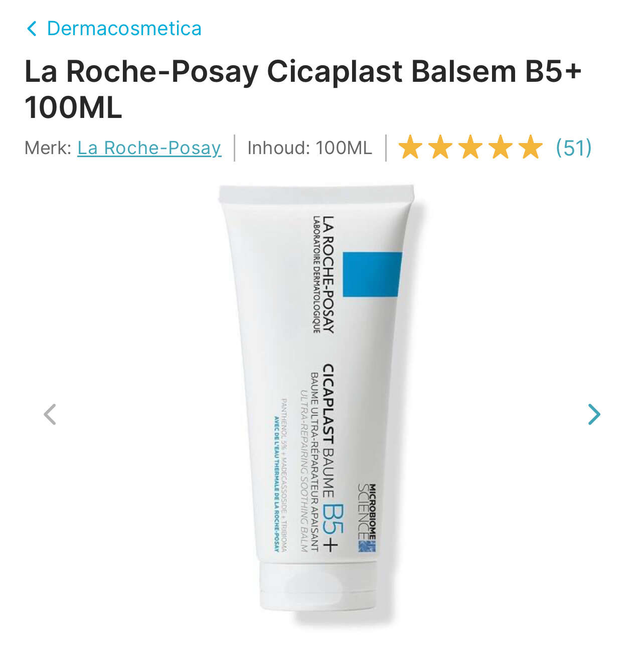Click the Inhoud: 100ML label

[x=310, y=148]
